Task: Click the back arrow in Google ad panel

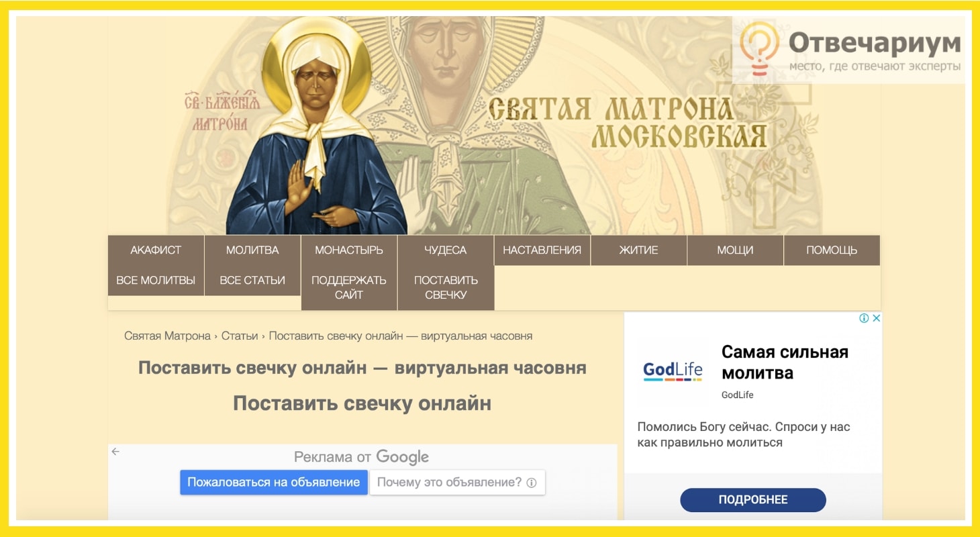Action: coord(115,452)
